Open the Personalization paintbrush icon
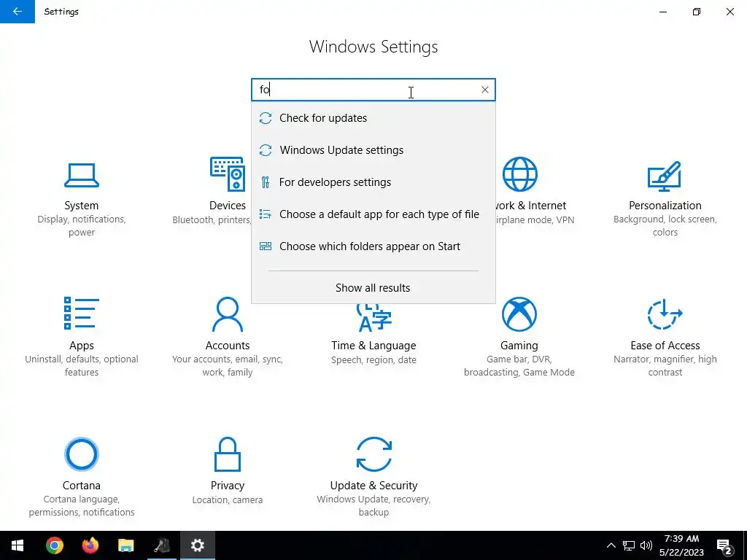This screenshot has width=747, height=560. pyautogui.click(x=665, y=176)
